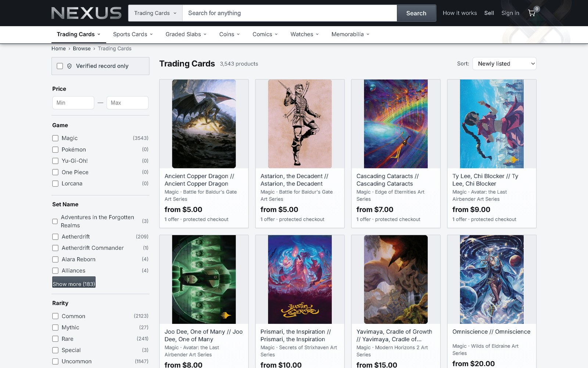
Task: Click the Joo Dee, One of Many title
Action: 204,336
